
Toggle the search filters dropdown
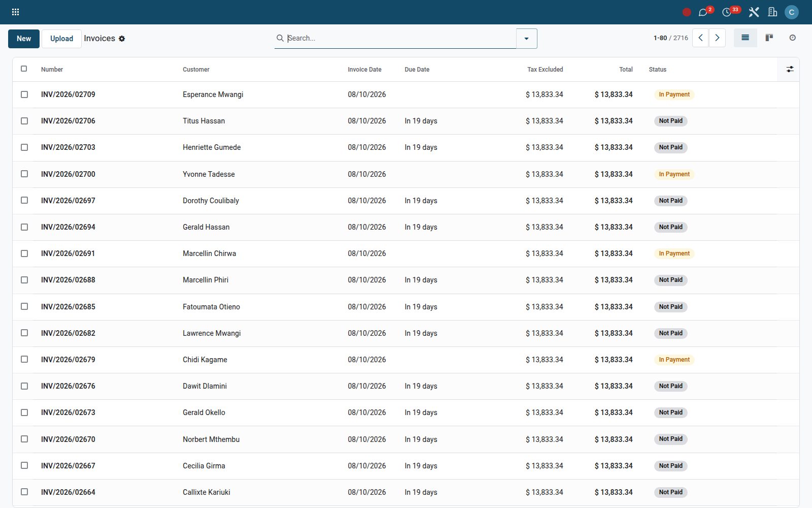tap(526, 39)
